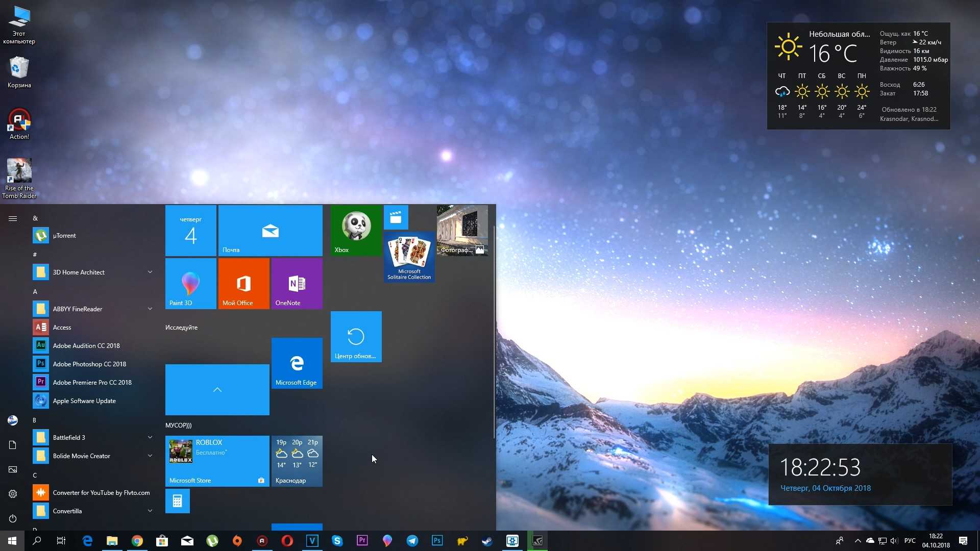
Task: Expand the ABBYY FineReader folder
Action: pyautogui.click(x=92, y=309)
